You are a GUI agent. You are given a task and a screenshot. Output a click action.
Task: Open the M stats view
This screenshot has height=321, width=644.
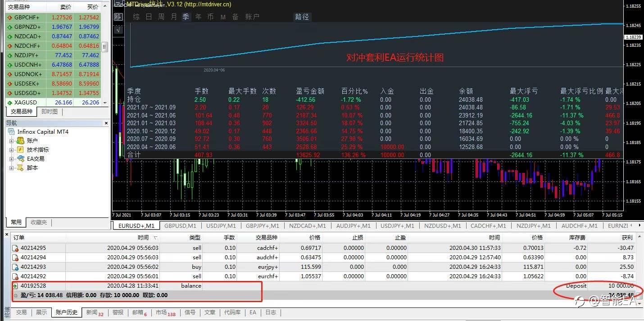tap(223, 17)
